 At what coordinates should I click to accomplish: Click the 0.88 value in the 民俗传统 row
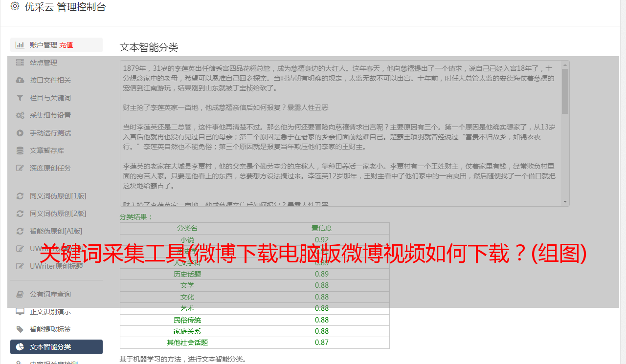click(x=322, y=320)
